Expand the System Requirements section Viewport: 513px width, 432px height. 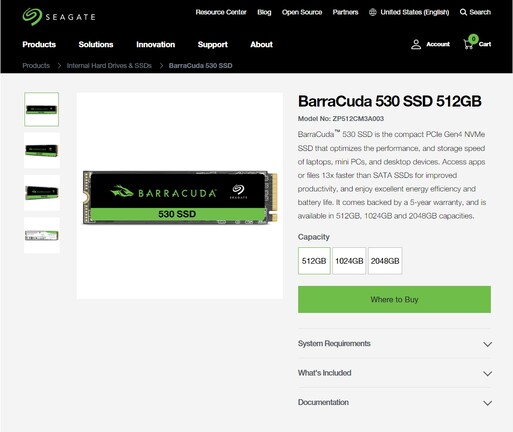[394, 344]
